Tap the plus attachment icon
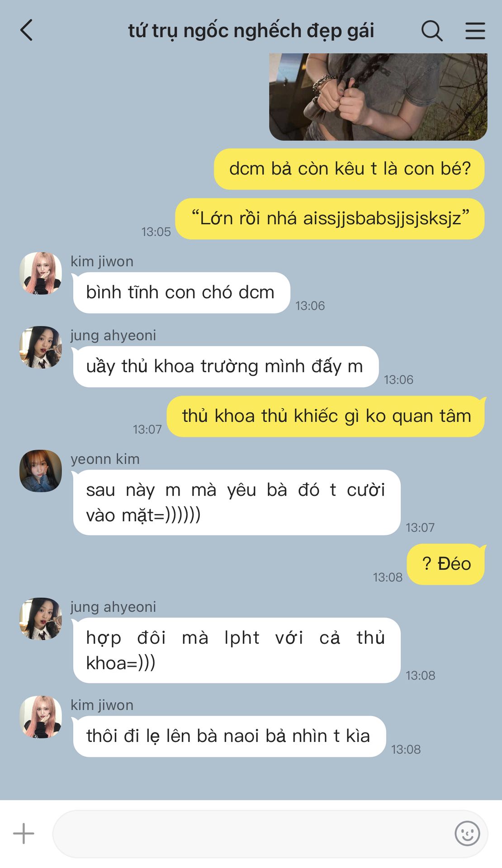 coord(24,833)
